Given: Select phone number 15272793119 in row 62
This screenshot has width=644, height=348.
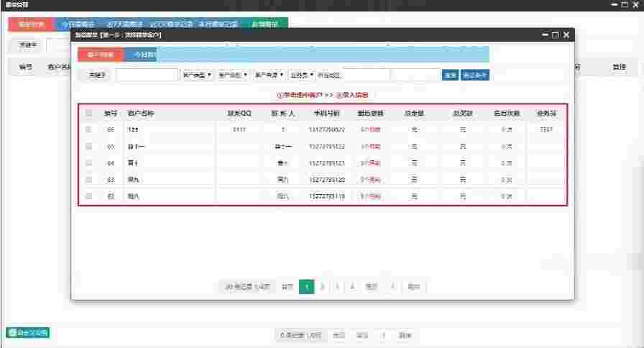Looking at the screenshot, I should pyautogui.click(x=327, y=196).
